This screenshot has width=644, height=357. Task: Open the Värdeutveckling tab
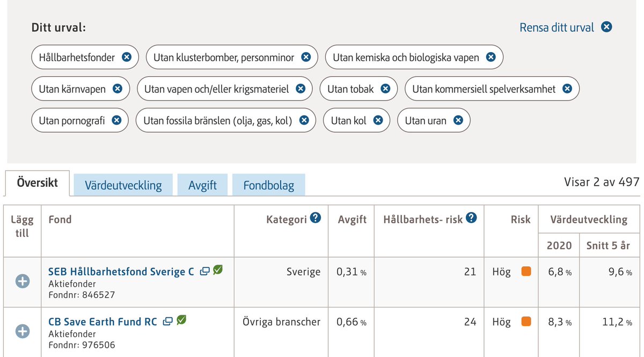[123, 185]
